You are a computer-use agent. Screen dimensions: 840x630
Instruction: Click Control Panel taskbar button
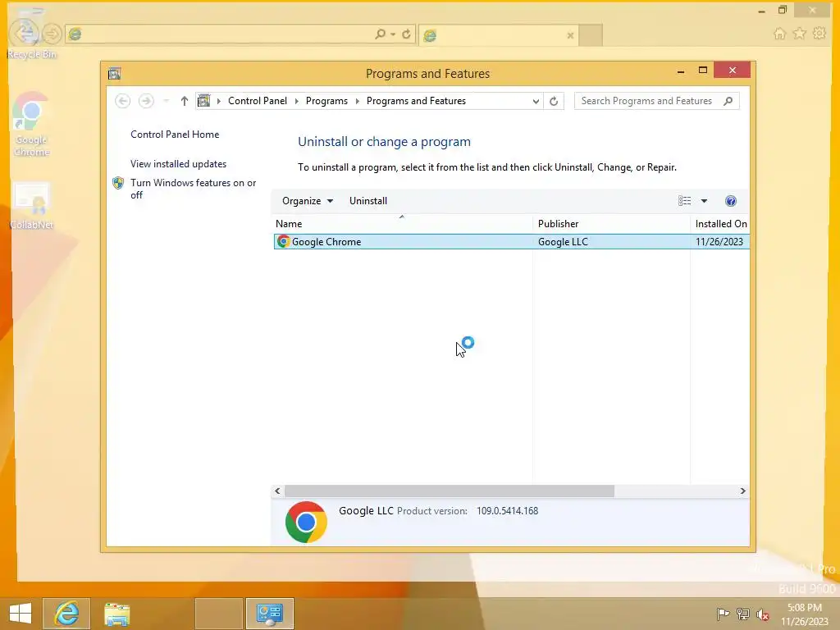(270, 614)
